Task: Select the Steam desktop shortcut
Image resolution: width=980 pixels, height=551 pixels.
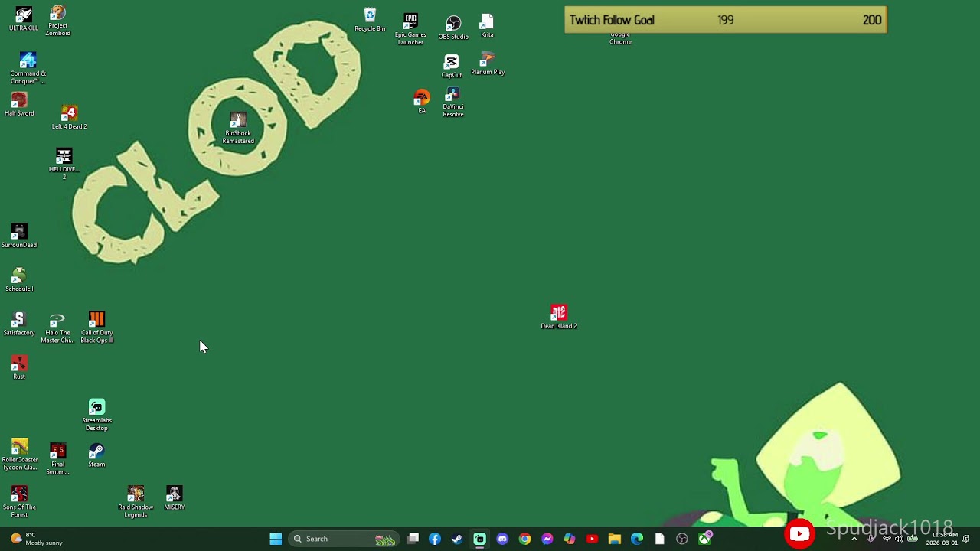Action: pyautogui.click(x=96, y=456)
